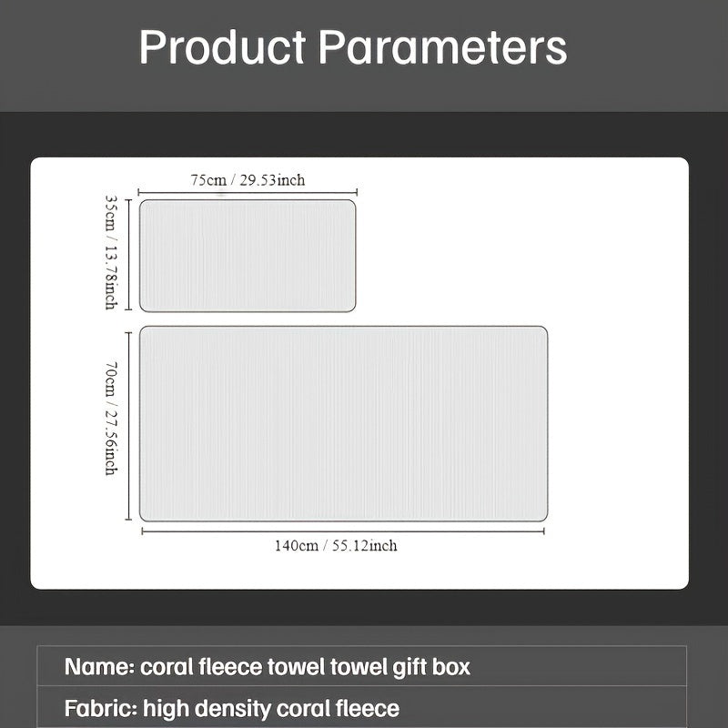Click the 75cm / 29.53inch width label
Screen dimensions: 728x728
click(x=248, y=180)
